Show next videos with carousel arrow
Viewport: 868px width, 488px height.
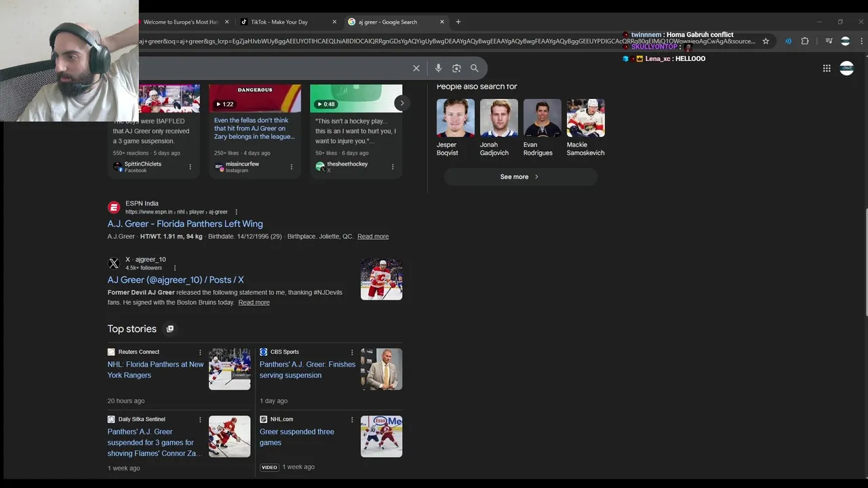tap(401, 104)
